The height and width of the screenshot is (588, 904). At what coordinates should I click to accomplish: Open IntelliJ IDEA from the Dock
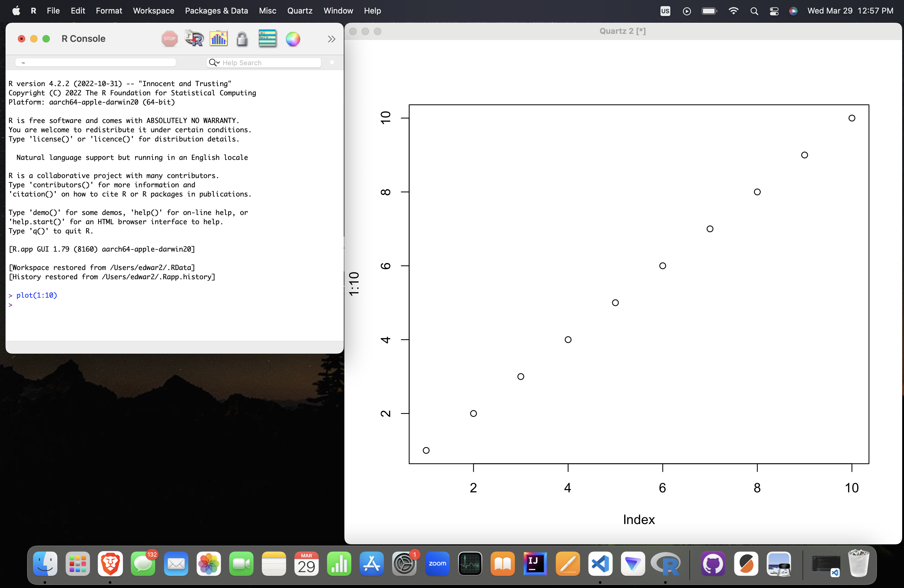(x=535, y=564)
